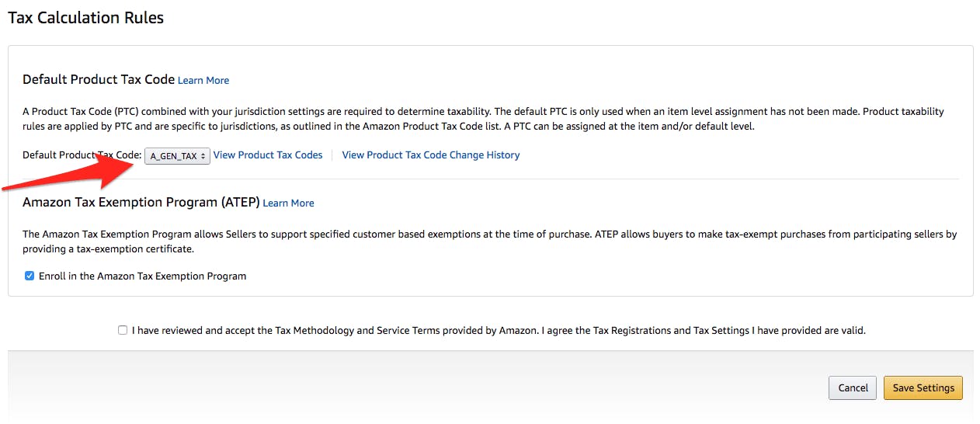Screen dimensions: 980x424
Task: Click the "Tax Calculation Rules" page heading
Action: click(85, 18)
